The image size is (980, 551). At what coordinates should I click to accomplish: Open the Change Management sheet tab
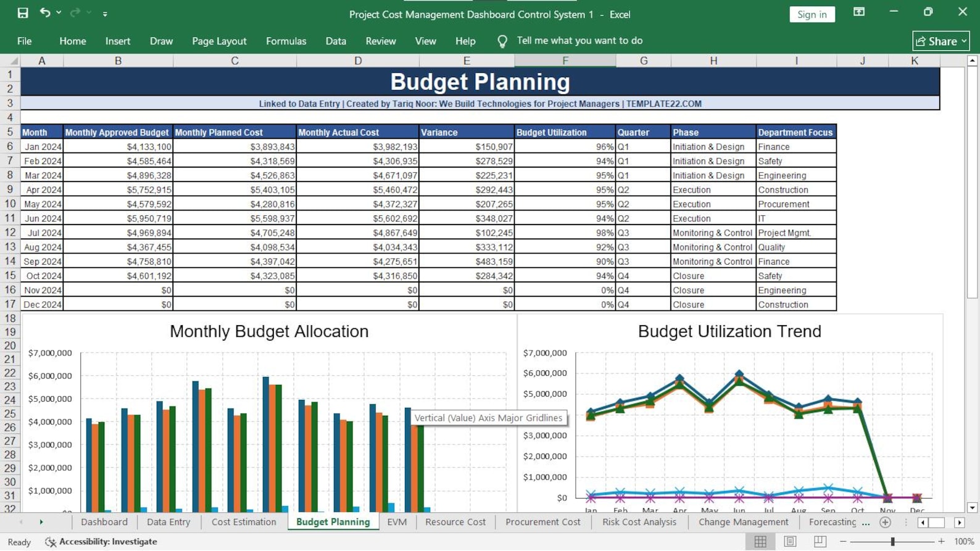click(x=743, y=522)
